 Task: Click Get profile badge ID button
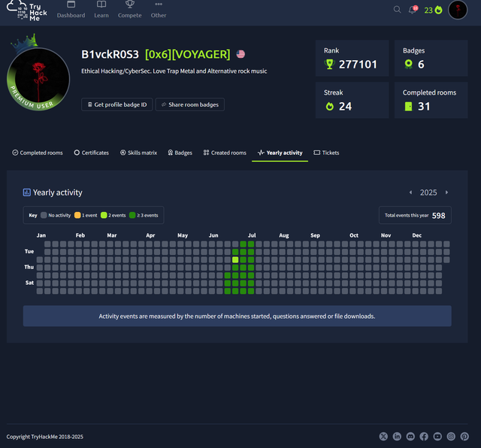tap(117, 104)
